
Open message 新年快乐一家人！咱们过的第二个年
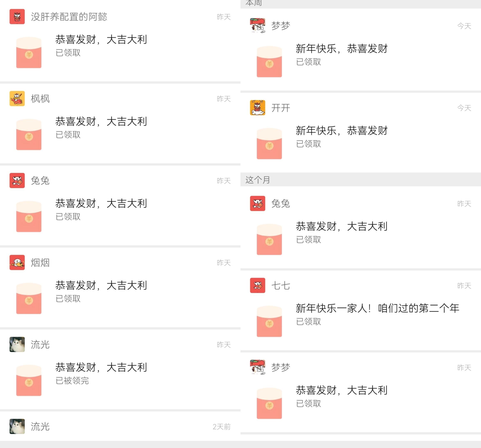(377, 308)
